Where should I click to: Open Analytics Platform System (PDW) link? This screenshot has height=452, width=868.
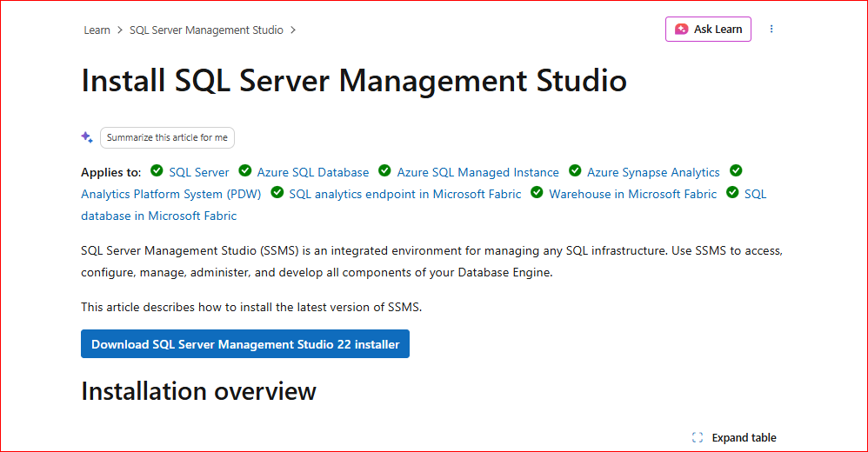(171, 194)
